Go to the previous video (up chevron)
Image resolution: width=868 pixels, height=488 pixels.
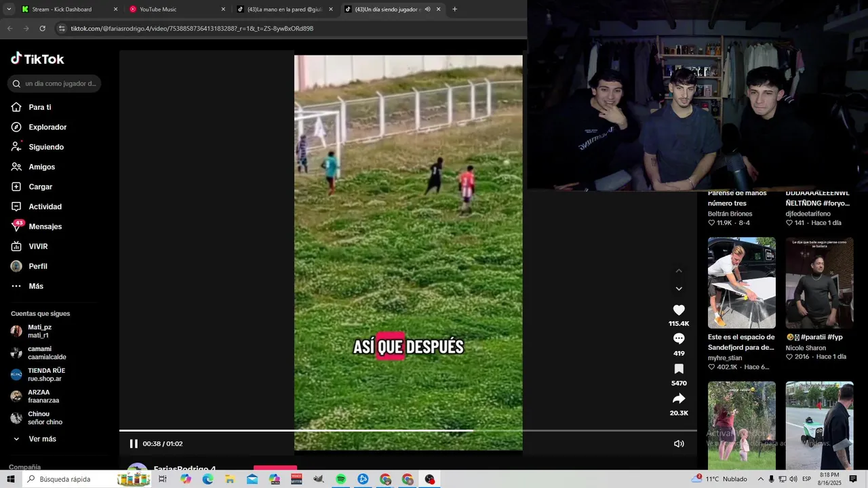(x=679, y=271)
